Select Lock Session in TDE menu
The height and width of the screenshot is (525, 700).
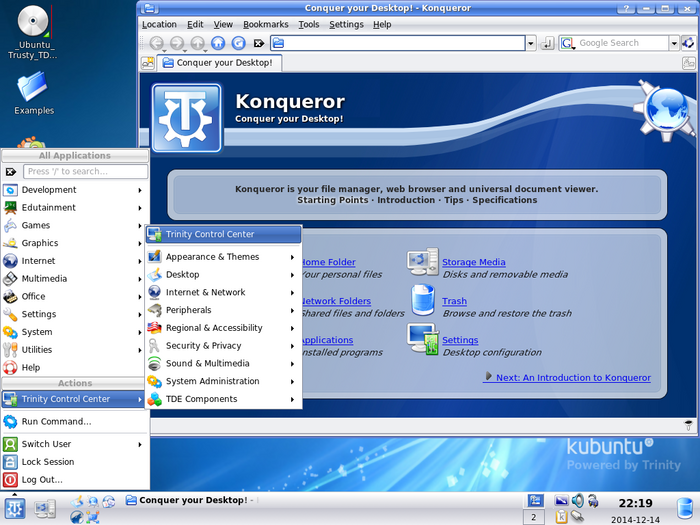coord(75,462)
